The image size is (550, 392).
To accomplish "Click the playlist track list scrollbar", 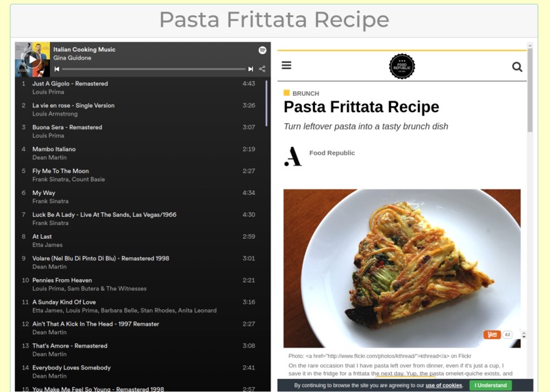I will 266,103.
